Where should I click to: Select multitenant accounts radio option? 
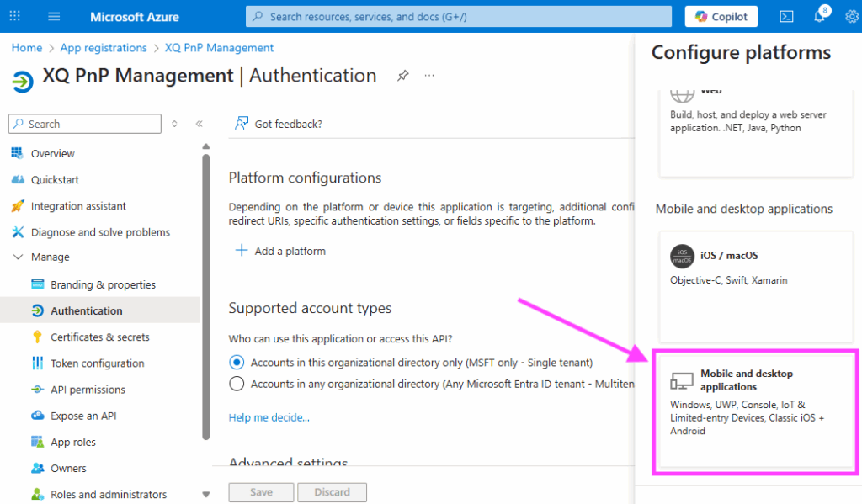[x=237, y=384]
